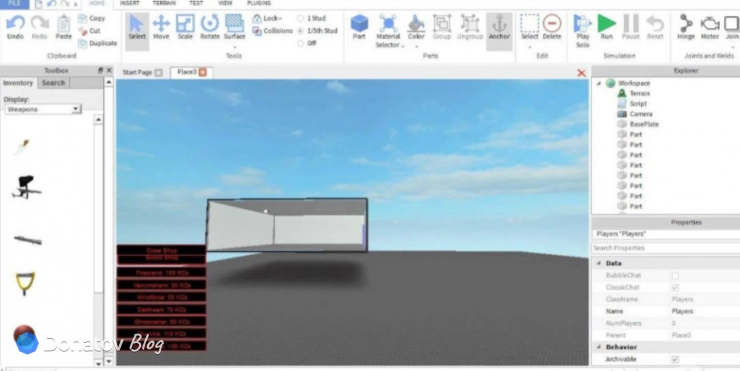Toggle the ClassicChat checkbox
Viewport: 740px width, 371px height.
675,287
